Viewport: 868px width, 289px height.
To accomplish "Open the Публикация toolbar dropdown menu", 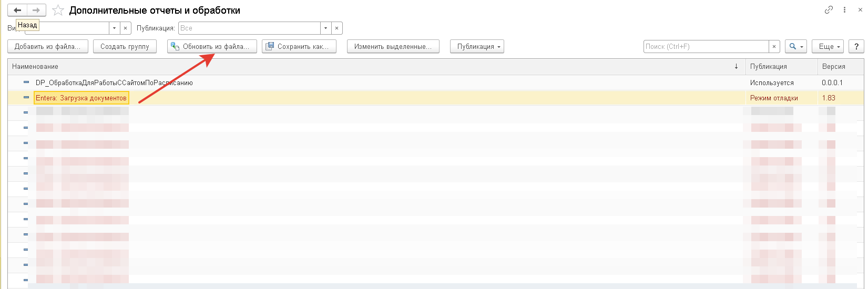I will (x=477, y=47).
